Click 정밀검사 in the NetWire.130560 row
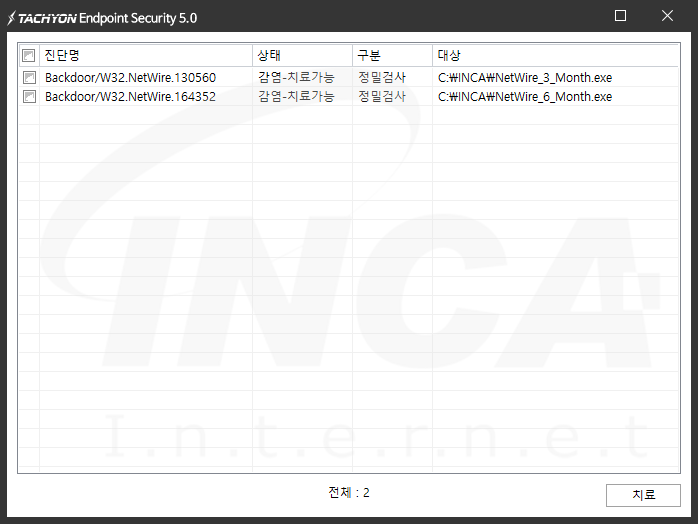Image resolution: width=698 pixels, height=524 pixels. pyautogui.click(x=382, y=77)
